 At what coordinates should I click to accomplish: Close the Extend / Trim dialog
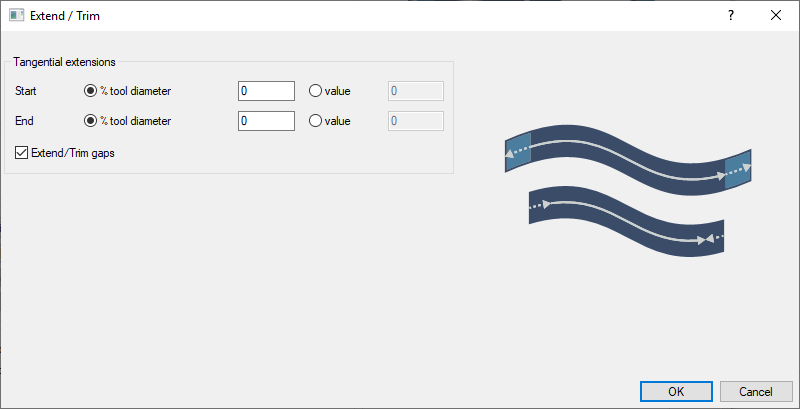point(776,16)
